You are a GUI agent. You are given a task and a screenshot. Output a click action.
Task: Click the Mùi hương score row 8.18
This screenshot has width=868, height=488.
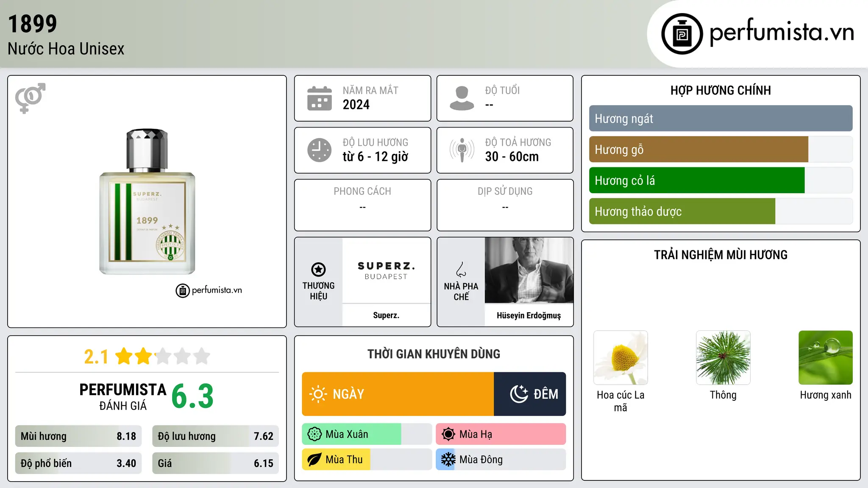pyautogui.click(x=78, y=436)
